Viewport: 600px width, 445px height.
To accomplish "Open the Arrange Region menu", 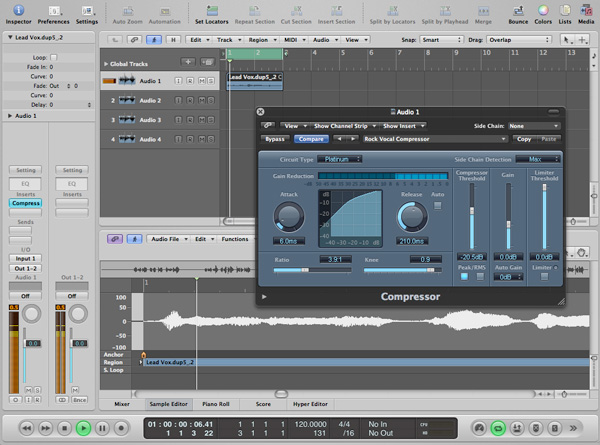I will click(261, 40).
